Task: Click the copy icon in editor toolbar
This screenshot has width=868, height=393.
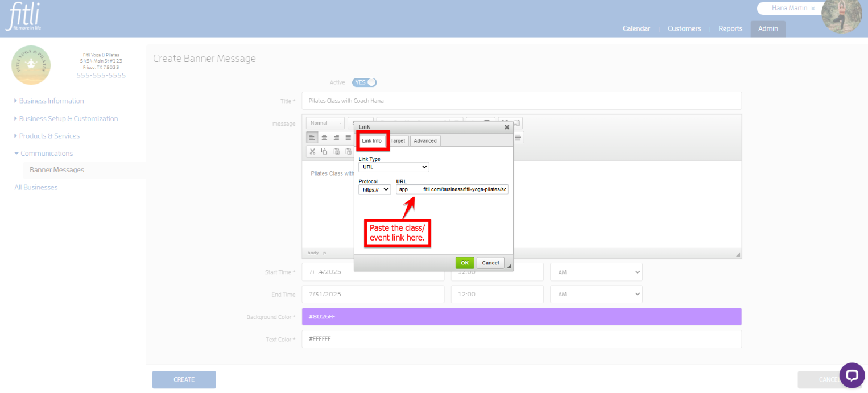Action: point(324,151)
